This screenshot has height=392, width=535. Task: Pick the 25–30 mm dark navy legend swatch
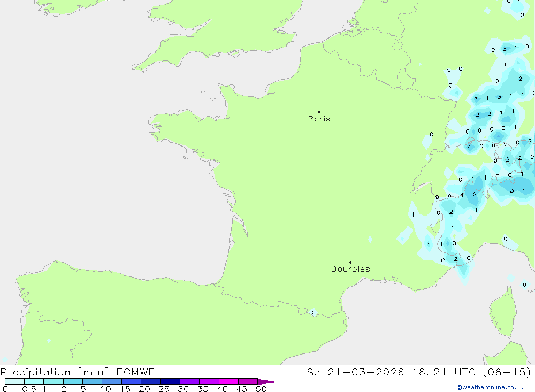[170, 381]
